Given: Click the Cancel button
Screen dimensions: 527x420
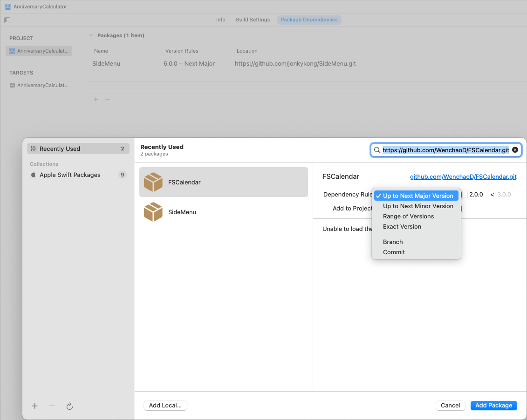Looking at the screenshot, I should click(451, 405).
